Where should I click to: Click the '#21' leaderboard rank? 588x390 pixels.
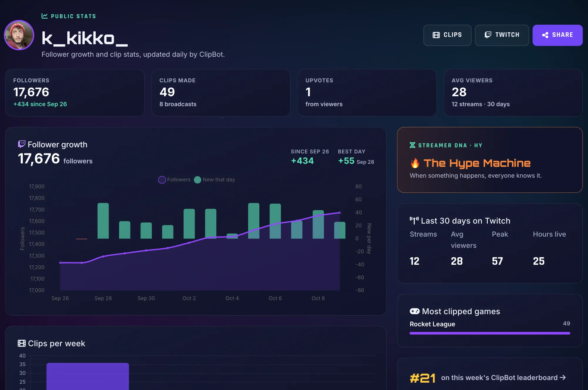coord(422,378)
